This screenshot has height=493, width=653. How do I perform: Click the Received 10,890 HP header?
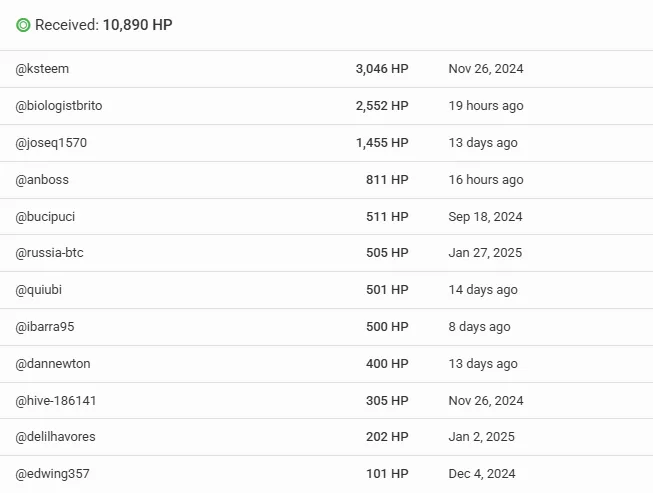pyautogui.click(x=104, y=25)
